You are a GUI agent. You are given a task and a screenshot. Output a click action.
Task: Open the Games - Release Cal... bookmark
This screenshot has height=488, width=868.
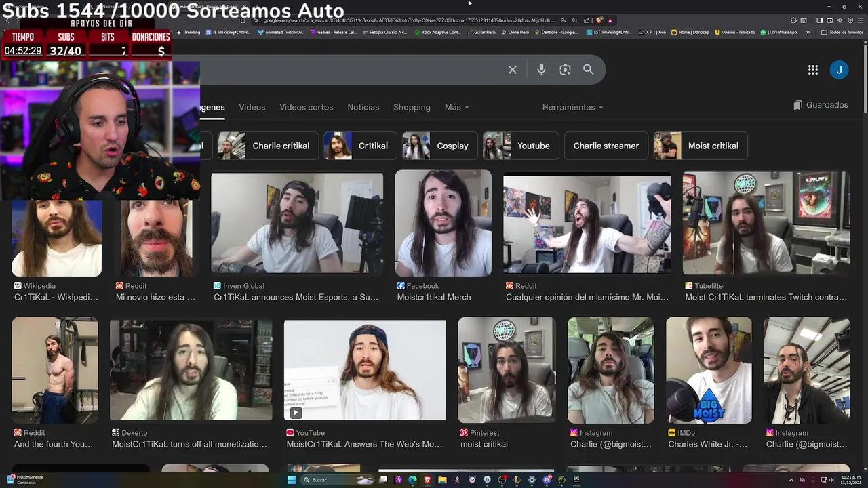[x=333, y=32]
